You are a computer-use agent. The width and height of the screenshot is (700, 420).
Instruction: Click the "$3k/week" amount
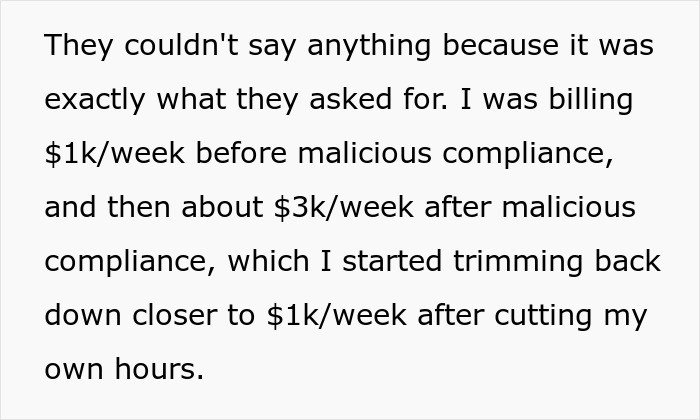(343, 207)
